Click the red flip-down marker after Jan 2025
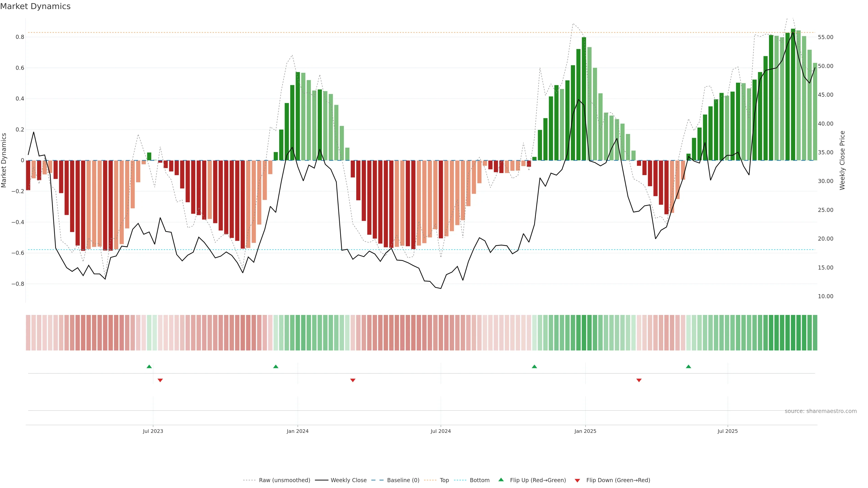This screenshot has height=488, width=868. click(x=639, y=380)
